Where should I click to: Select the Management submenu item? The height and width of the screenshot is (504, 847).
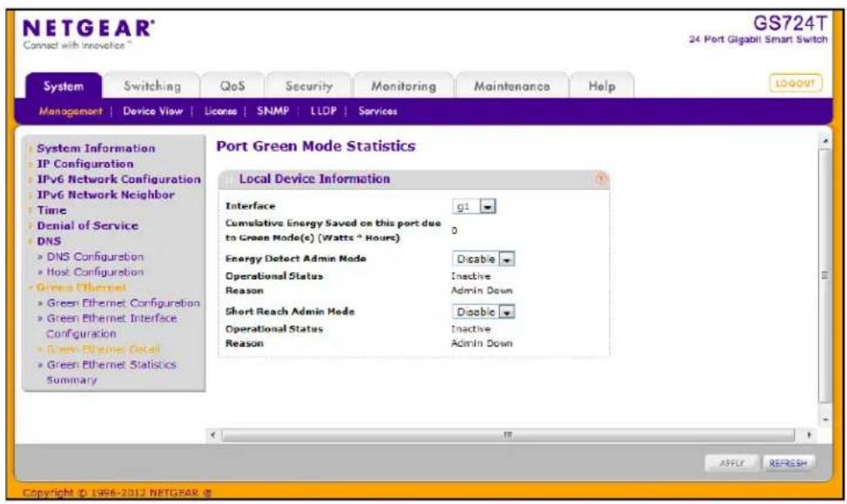71,111
